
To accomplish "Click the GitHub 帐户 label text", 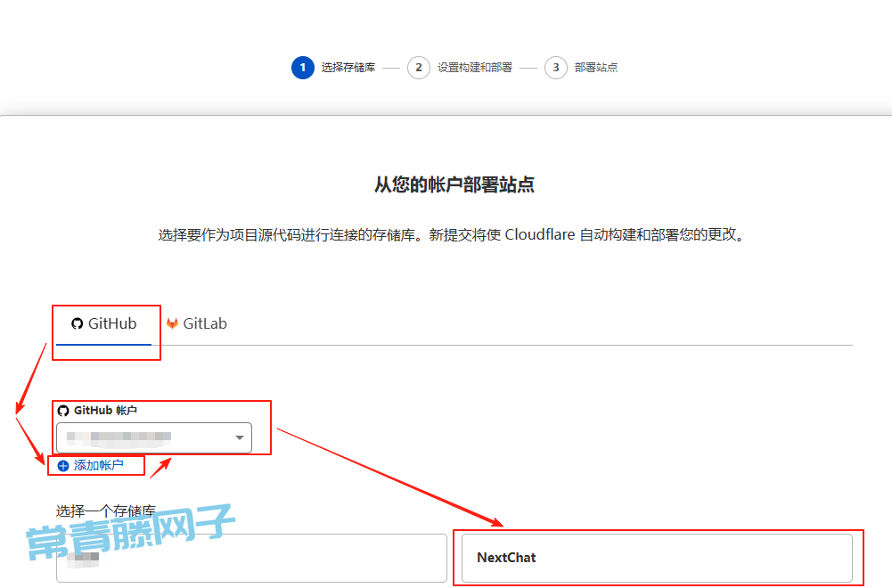I will (x=105, y=411).
